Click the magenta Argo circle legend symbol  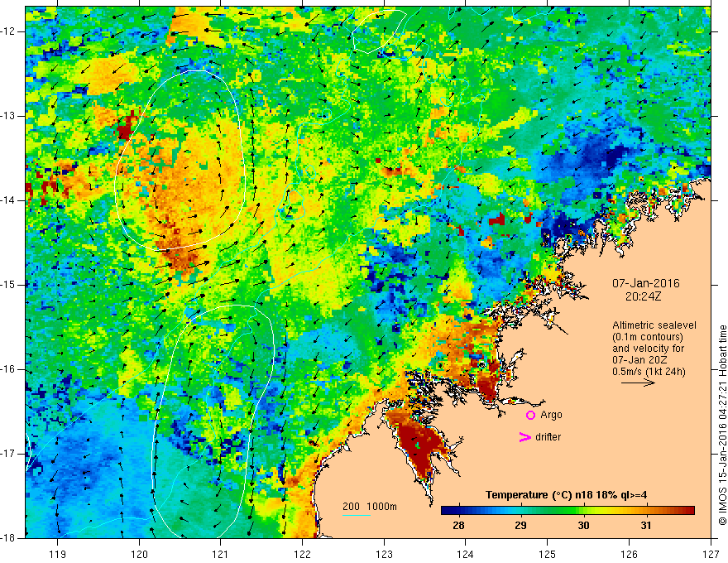click(530, 415)
